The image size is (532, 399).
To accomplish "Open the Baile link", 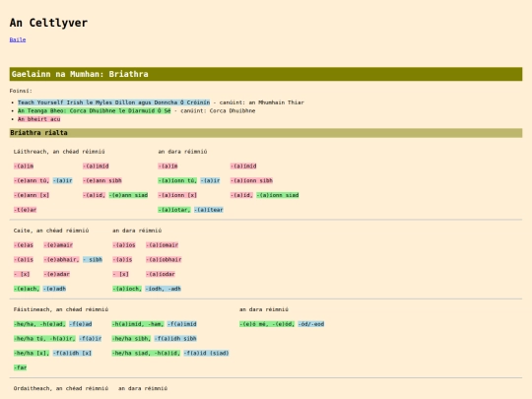I will point(18,39).
